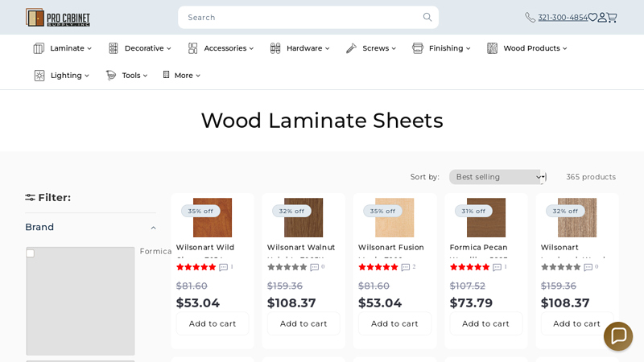Add Wilsonart Fusion to cart

coord(394,323)
